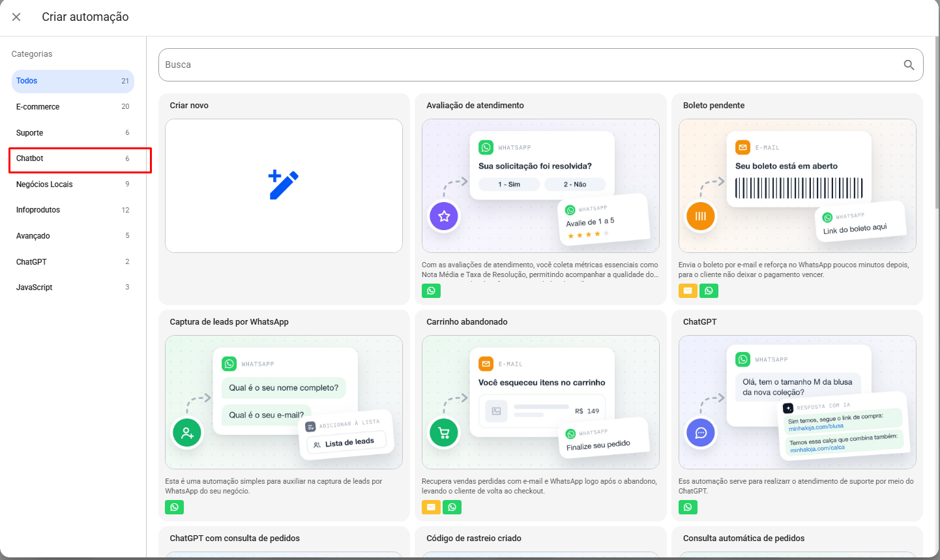Show JavaScript category templates

tap(73, 287)
